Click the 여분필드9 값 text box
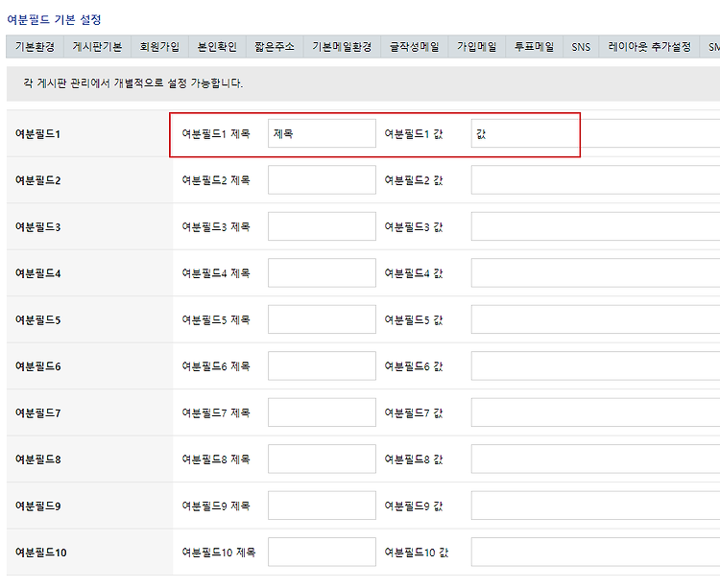Image resolution: width=720 pixels, height=588 pixels. pos(595,506)
